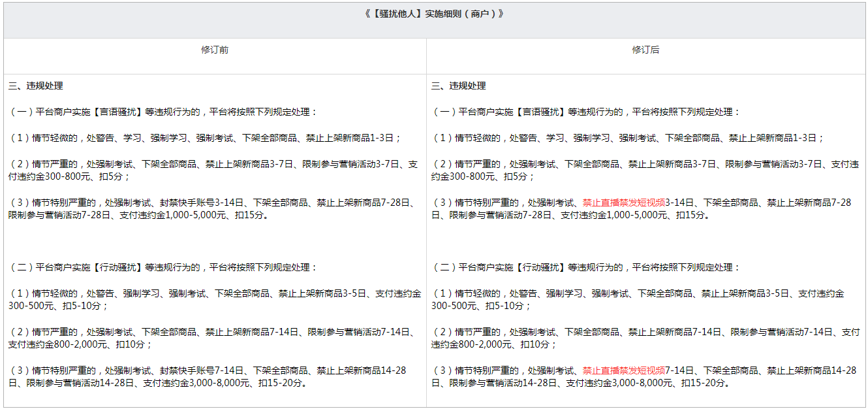
Task: Click the 言语骚扰 rule line under 修订前
Action: 163,112
